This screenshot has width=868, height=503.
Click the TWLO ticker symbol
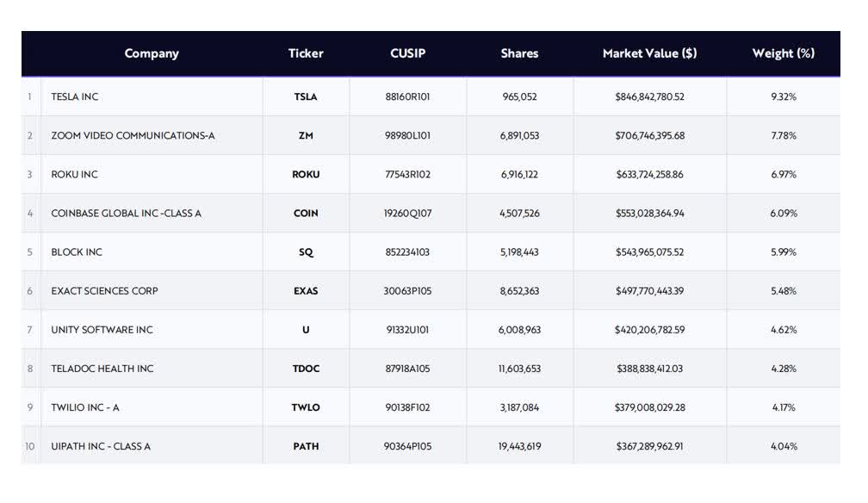click(306, 407)
